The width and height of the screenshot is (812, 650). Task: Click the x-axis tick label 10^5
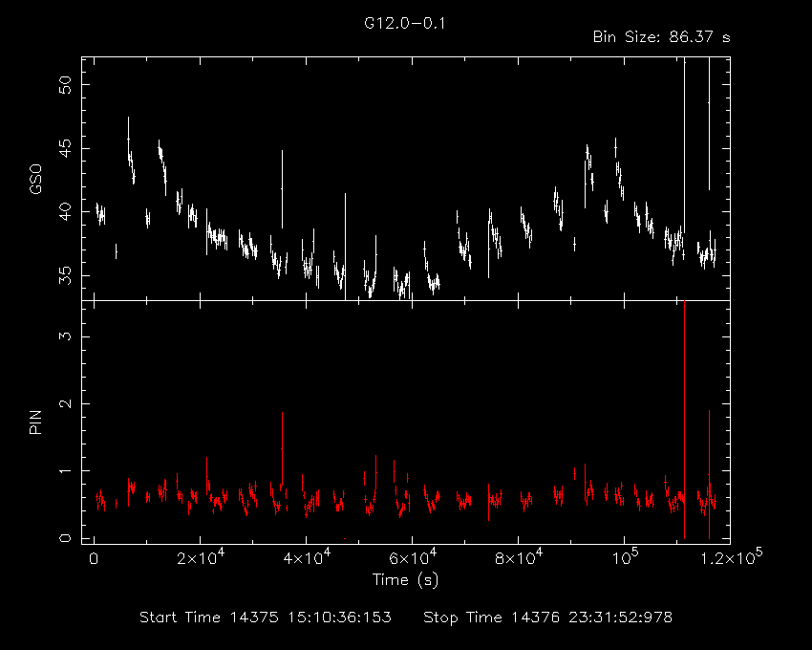[625, 557]
